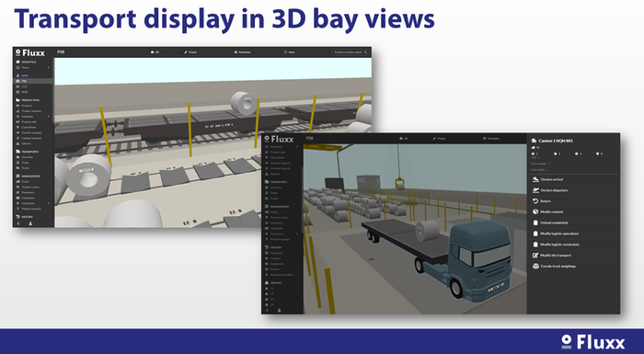Click Modify logistic operations action
This screenshot has height=354, width=644.
point(559,234)
